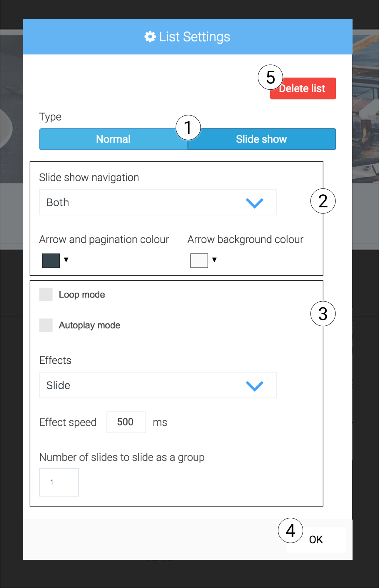This screenshot has width=379, height=588.
Task: Select the Slide show type
Action: click(x=261, y=139)
